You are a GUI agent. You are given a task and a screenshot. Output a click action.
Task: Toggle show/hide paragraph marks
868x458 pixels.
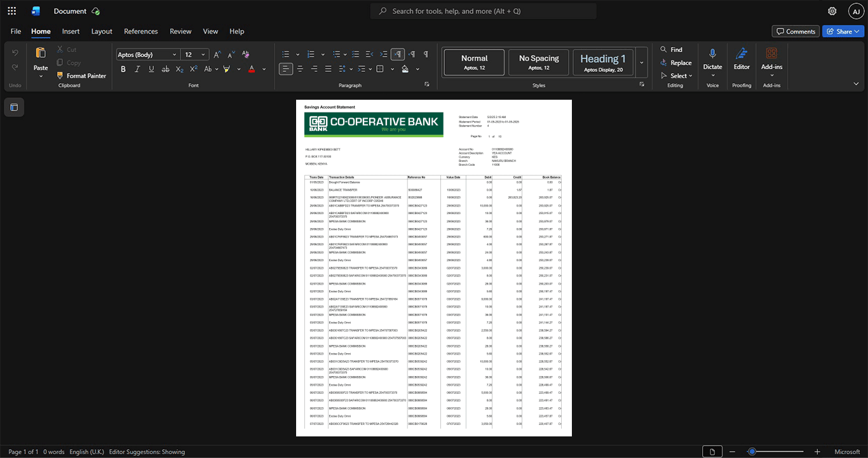[426, 55]
